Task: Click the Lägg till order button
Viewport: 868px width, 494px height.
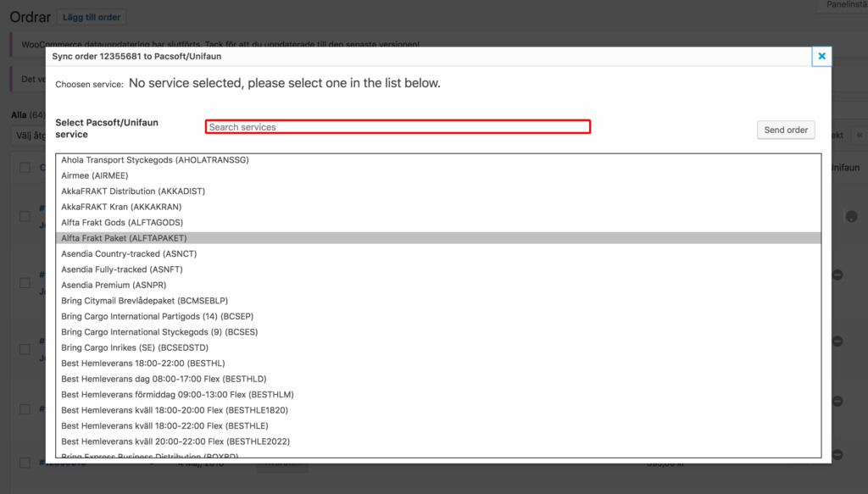Action: click(x=92, y=17)
